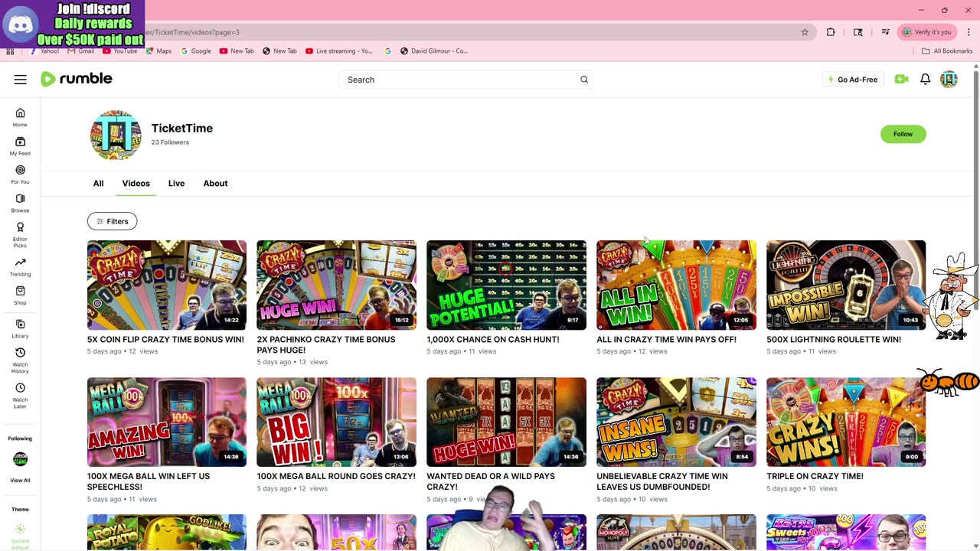Image resolution: width=980 pixels, height=551 pixels.
Task: Click View All under Following
Action: click(20, 481)
